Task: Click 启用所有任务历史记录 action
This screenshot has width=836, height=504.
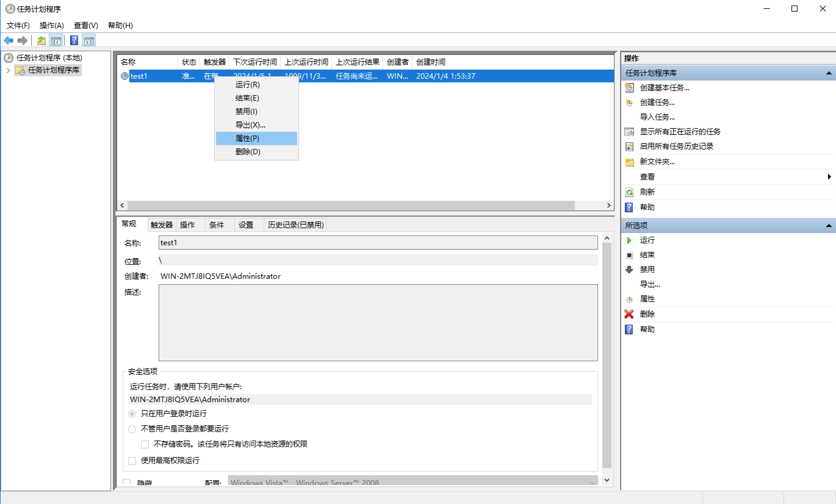Action: coord(676,146)
